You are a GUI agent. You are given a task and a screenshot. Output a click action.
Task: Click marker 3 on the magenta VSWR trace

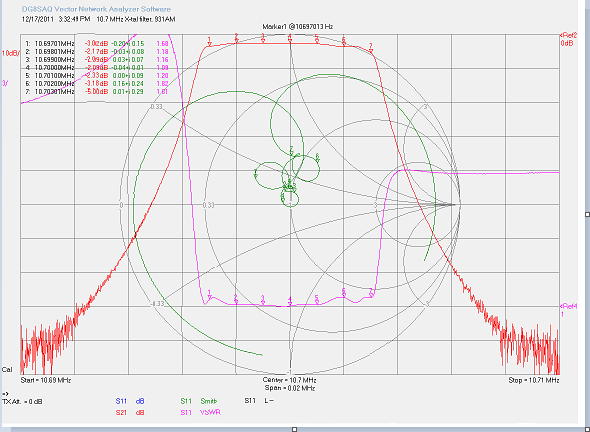pos(263,300)
